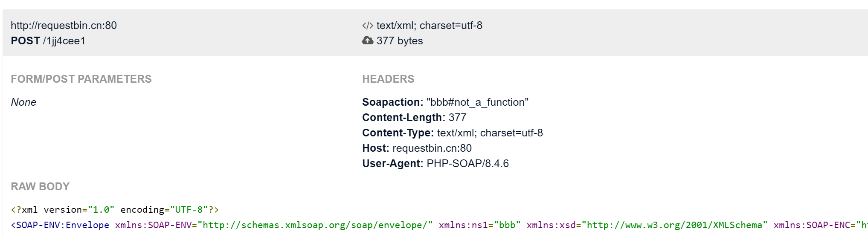Click the SOAP-ENV:Envelope opening tag
The height and width of the screenshot is (237, 868).
pos(60,225)
